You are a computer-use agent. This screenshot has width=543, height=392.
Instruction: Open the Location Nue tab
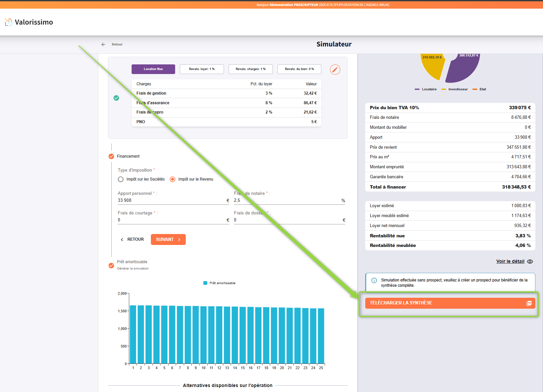(153, 69)
